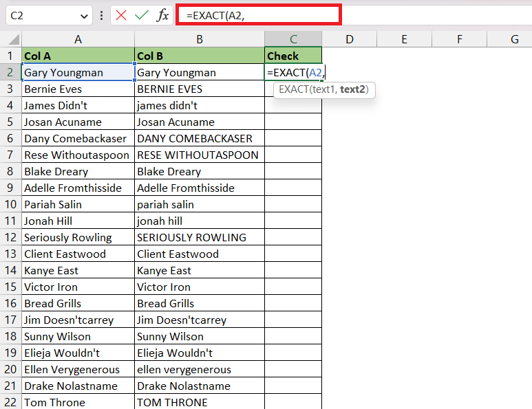
Task: Click the text2 argument in EXACT tooltip
Action: click(x=352, y=89)
